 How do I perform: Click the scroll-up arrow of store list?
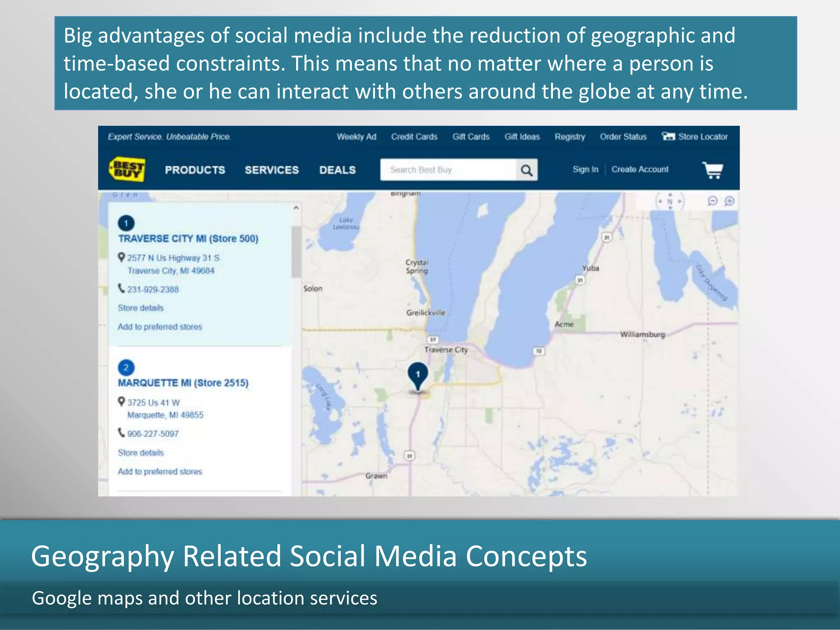point(296,208)
